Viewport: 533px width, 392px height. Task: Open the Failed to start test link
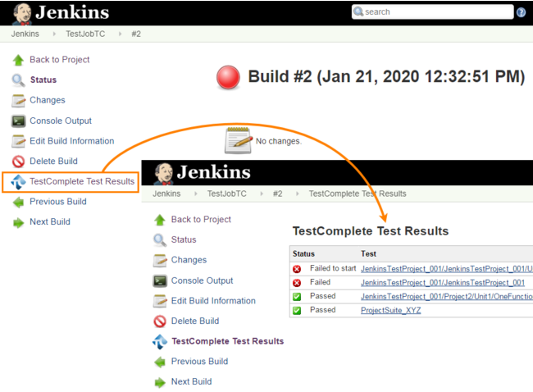[x=447, y=269]
